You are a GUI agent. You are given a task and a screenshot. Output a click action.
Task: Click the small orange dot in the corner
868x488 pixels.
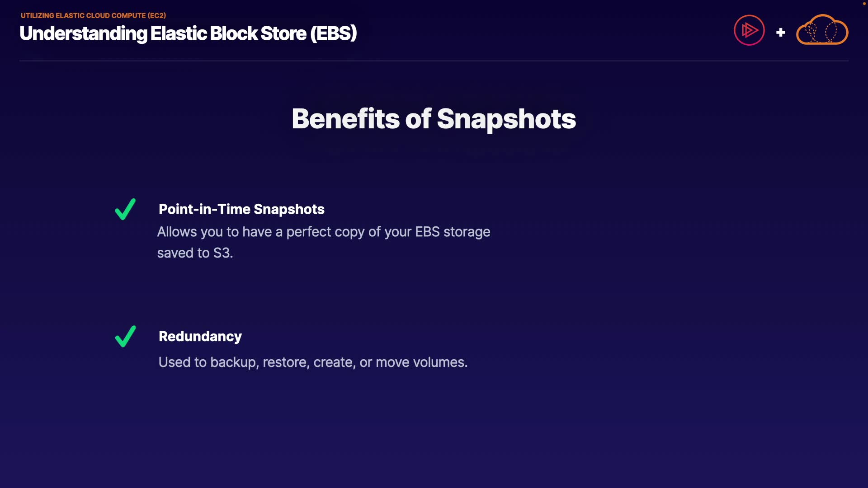(864, 4)
